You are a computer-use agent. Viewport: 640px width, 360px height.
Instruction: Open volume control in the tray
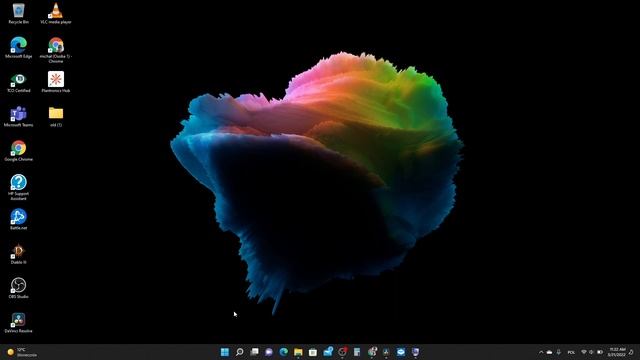coord(591,352)
